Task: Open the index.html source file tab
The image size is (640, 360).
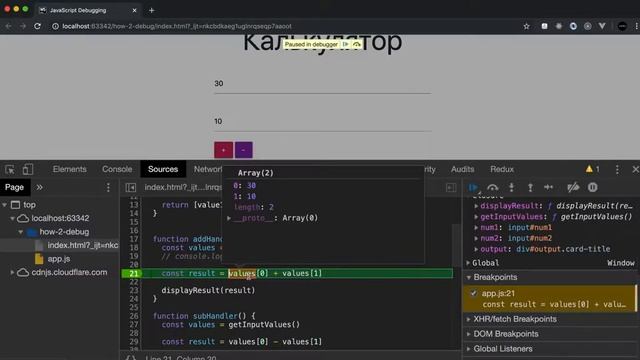Action: (183, 187)
